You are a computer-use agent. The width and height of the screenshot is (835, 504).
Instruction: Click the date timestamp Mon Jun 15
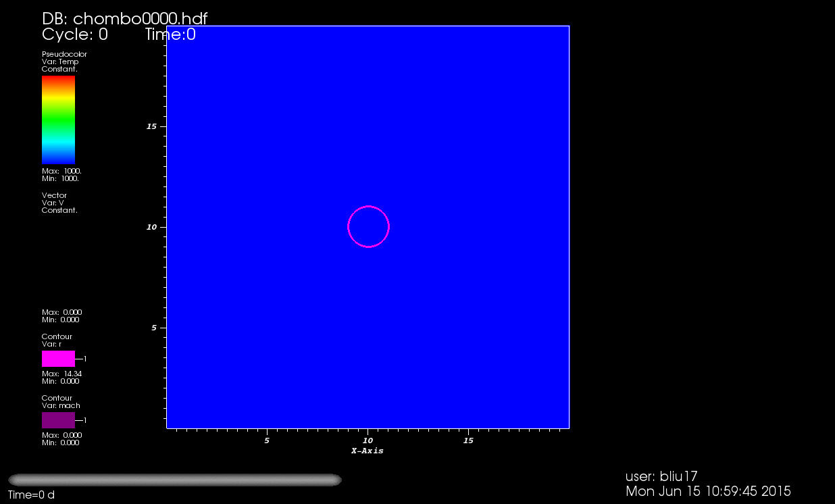pyautogui.click(x=708, y=491)
